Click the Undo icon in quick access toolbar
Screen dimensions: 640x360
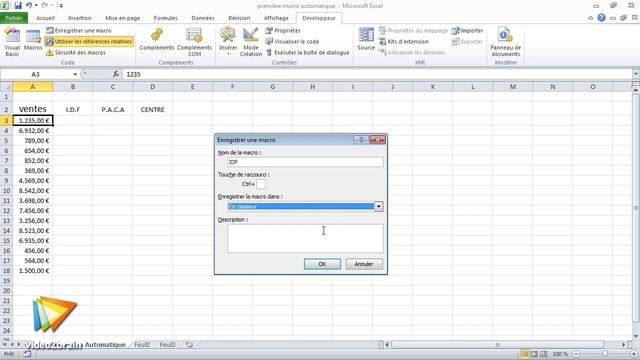[x=29, y=6]
